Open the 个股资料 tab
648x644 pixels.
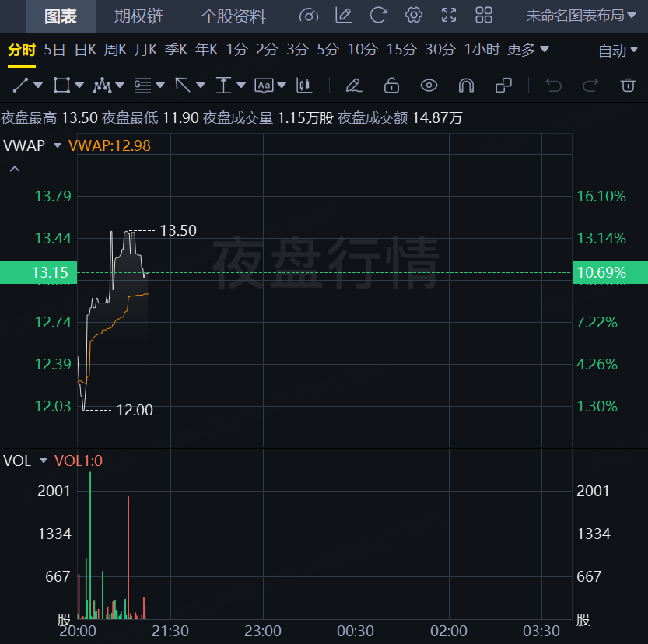[233, 16]
